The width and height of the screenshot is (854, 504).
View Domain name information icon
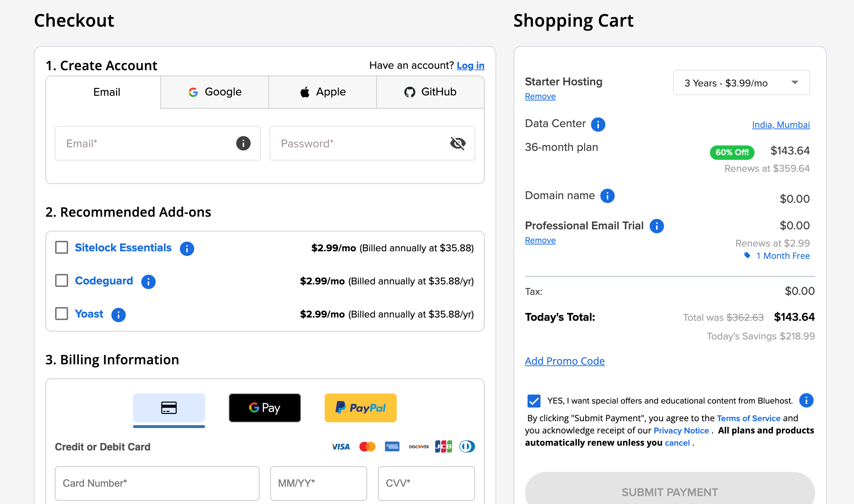(x=607, y=196)
